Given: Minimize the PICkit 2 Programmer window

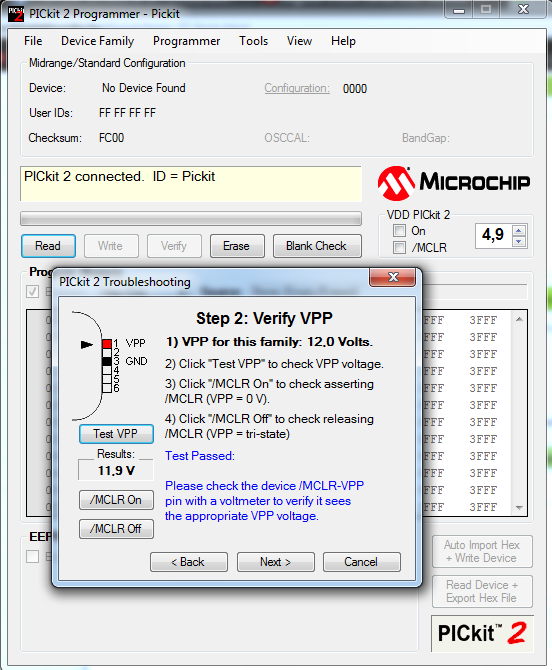Looking at the screenshot, I should pos(459,10).
